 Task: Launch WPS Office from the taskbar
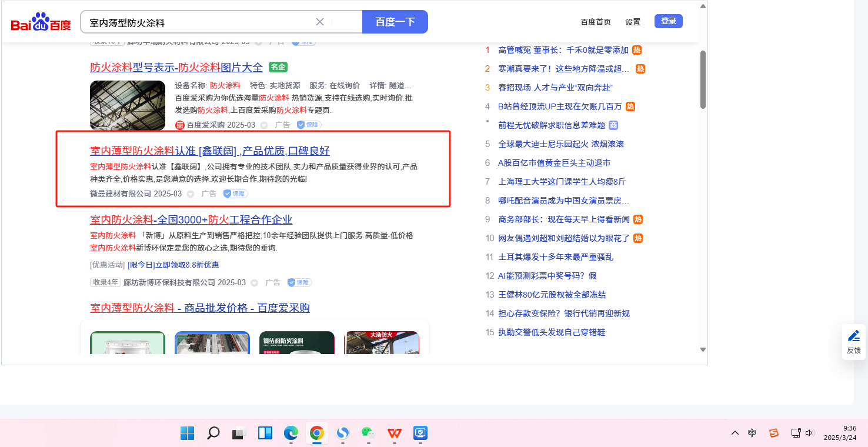click(394, 433)
